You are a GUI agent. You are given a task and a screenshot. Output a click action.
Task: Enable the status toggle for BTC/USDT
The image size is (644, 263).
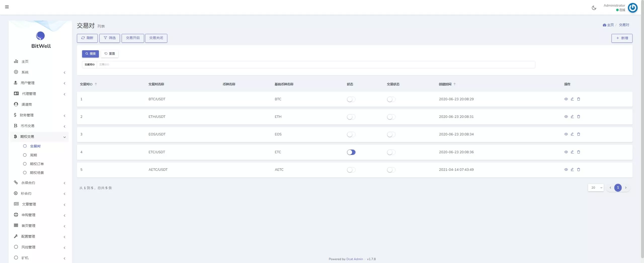pyautogui.click(x=351, y=99)
